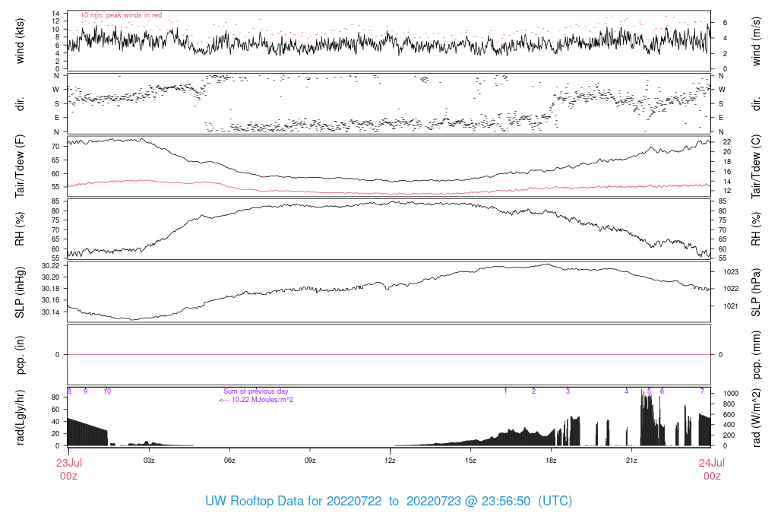Select the 'SLP (hPa)' axis label

pyautogui.click(x=756, y=293)
